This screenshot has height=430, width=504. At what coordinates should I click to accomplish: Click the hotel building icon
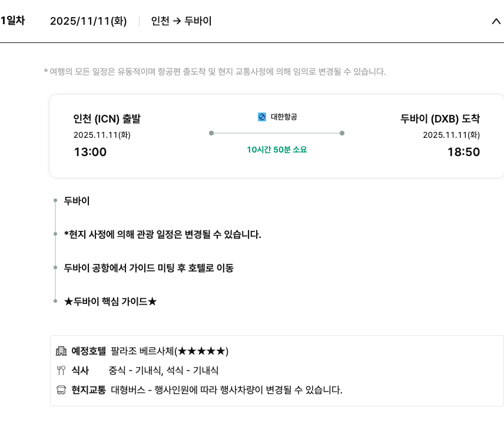pos(61,351)
